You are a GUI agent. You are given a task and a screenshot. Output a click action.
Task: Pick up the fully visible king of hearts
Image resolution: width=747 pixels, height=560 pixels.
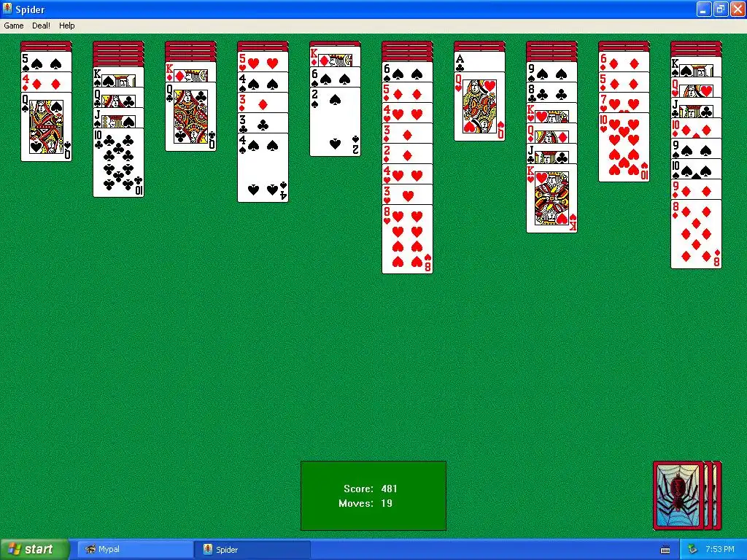[x=551, y=198]
